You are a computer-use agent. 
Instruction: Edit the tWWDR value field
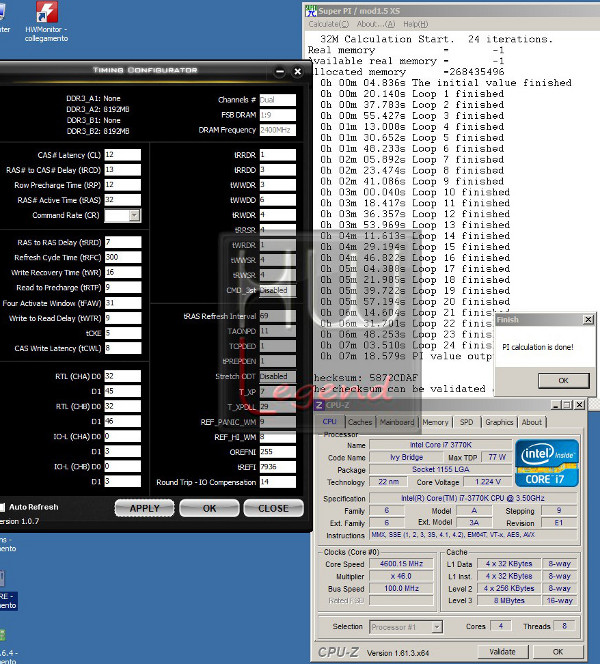[278, 185]
